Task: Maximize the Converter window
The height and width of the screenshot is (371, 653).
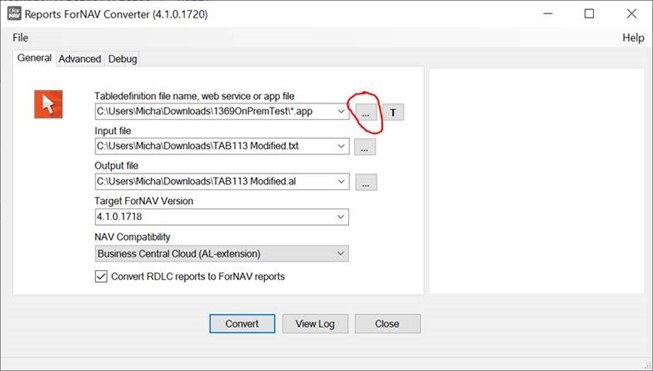Action: [589, 14]
